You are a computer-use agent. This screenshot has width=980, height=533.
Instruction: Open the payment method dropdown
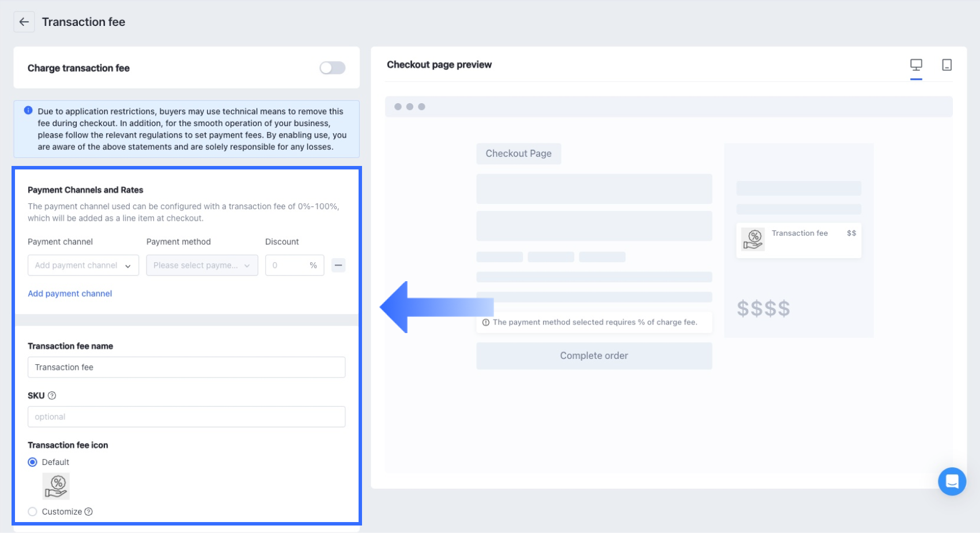(202, 265)
